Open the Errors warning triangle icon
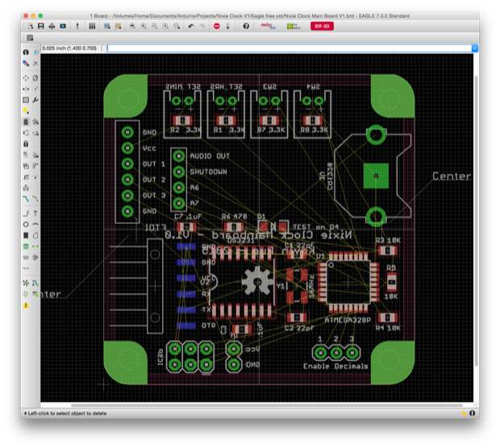The width and height of the screenshot is (500, 448). (26, 305)
